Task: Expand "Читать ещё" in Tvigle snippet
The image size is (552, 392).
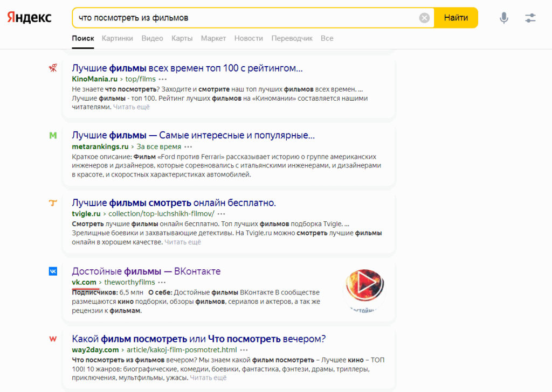Action: pyautogui.click(x=183, y=242)
